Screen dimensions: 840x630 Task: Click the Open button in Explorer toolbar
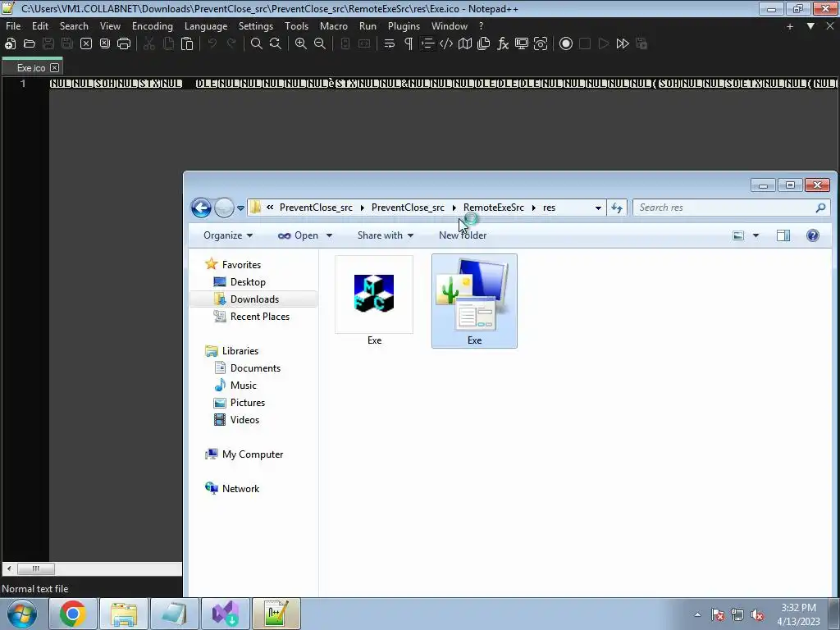tap(299, 235)
